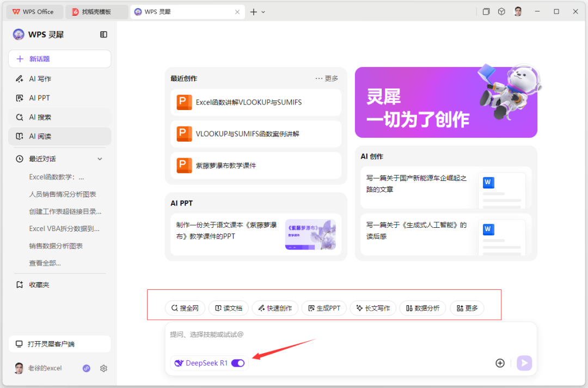Start a new topic with 新话题

click(x=60, y=59)
